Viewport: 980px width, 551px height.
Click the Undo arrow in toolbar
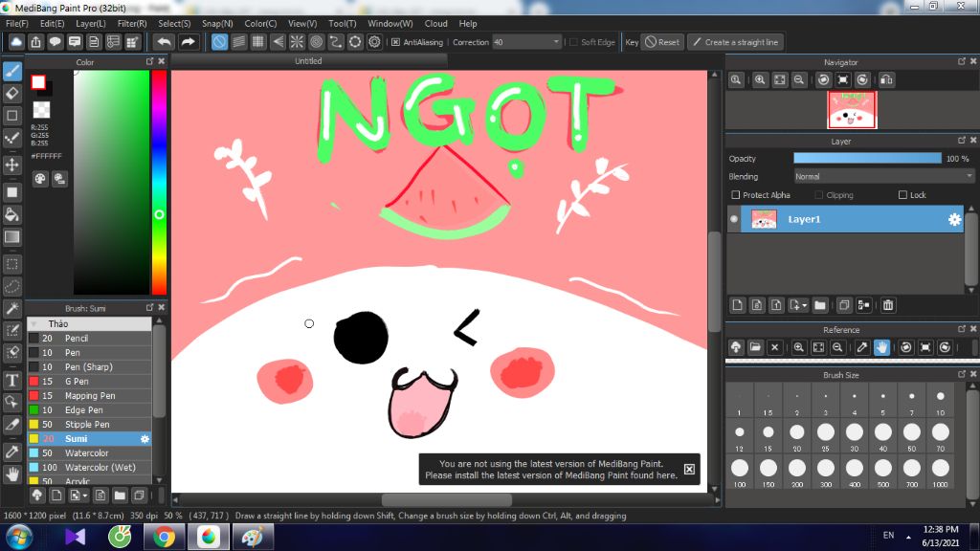coord(165,42)
